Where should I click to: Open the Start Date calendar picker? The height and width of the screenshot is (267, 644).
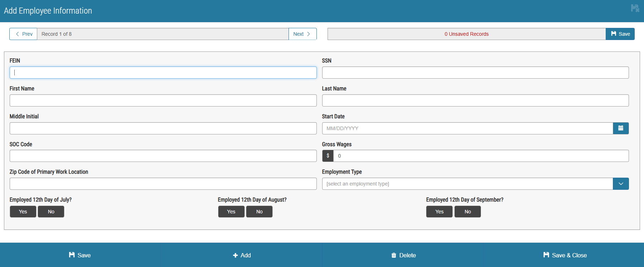(x=620, y=128)
